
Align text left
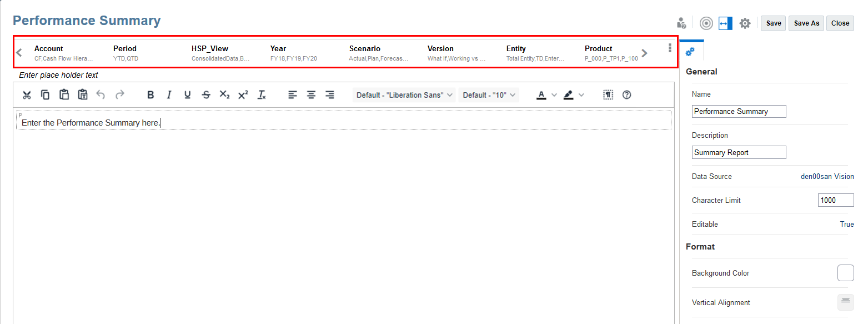click(293, 95)
